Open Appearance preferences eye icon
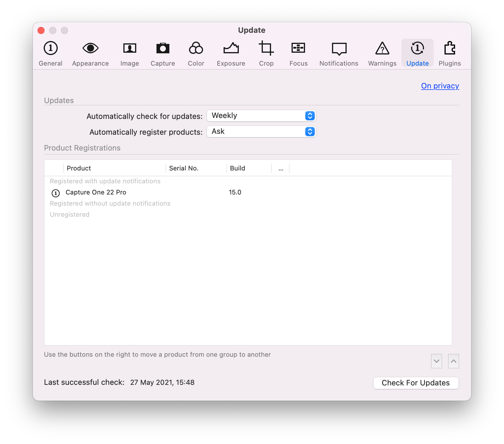 (x=91, y=48)
